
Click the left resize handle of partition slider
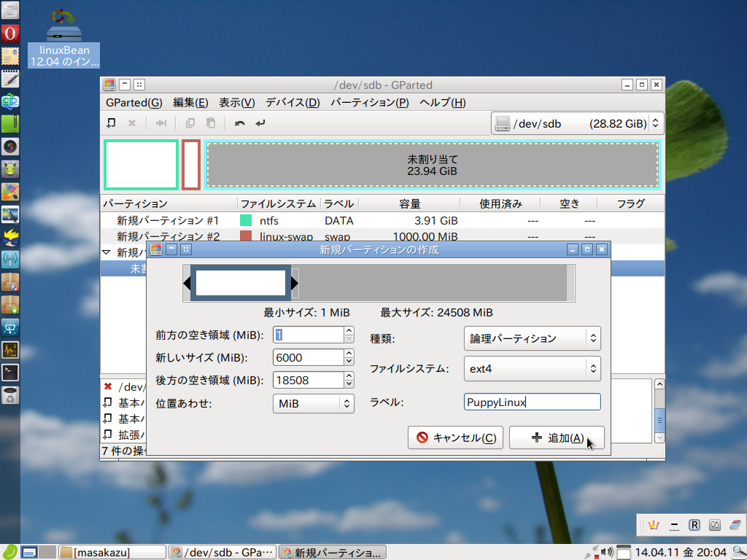point(187,284)
